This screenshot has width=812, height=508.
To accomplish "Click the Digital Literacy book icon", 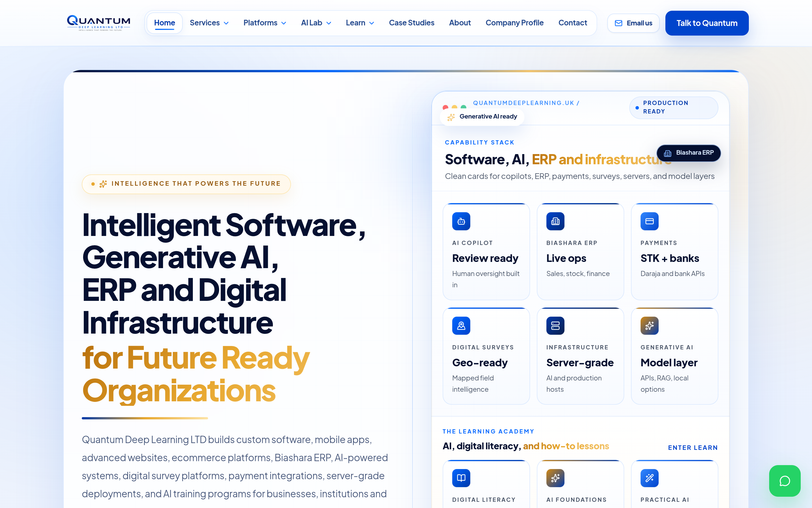I will pos(461,478).
